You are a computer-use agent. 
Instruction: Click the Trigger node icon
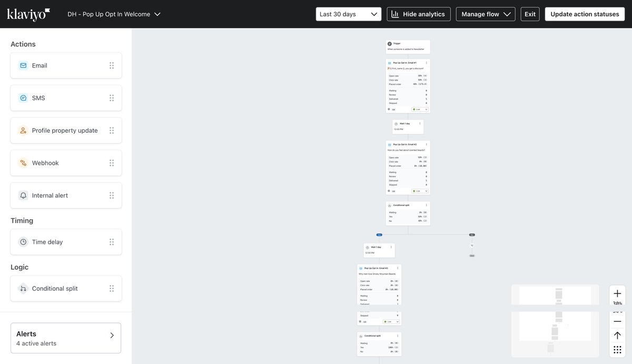[390, 44]
